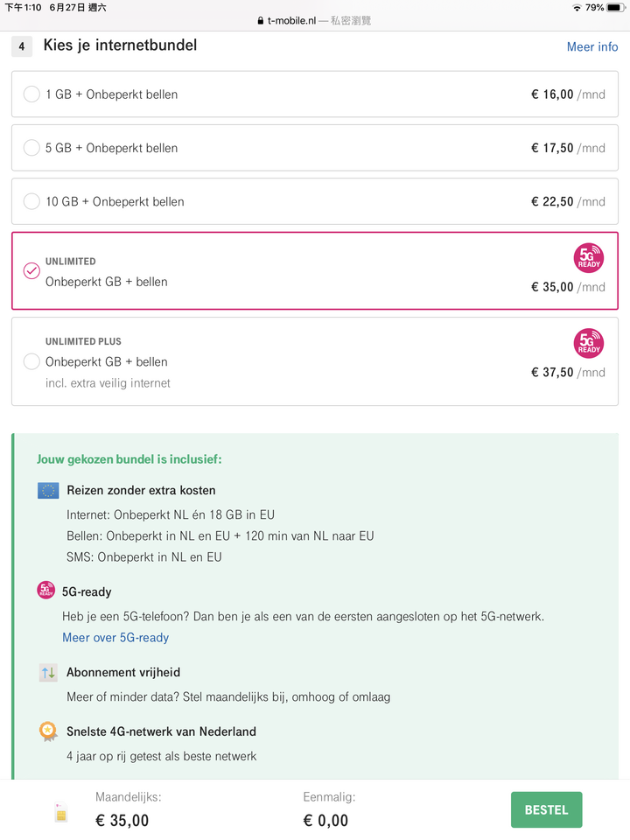This screenshot has height=840, width=630.
Task: Tap the padlock icon in the address bar
Action: [x=261, y=21]
